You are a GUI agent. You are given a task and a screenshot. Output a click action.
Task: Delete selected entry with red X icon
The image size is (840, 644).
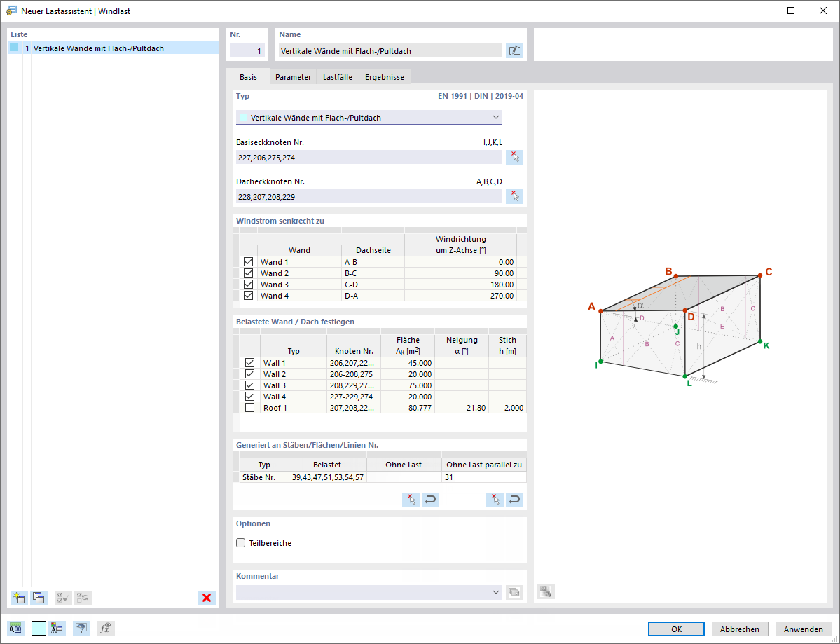click(x=207, y=598)
